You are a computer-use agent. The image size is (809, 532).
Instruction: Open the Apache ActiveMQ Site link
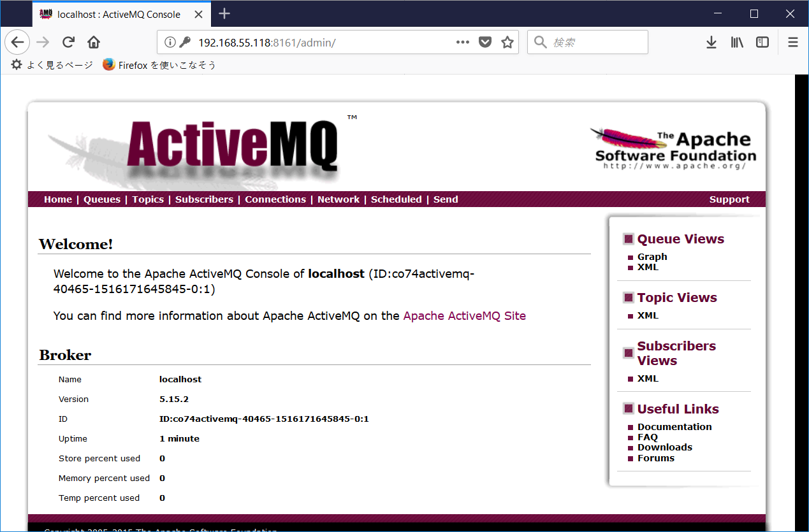click(x=464, y=315)
